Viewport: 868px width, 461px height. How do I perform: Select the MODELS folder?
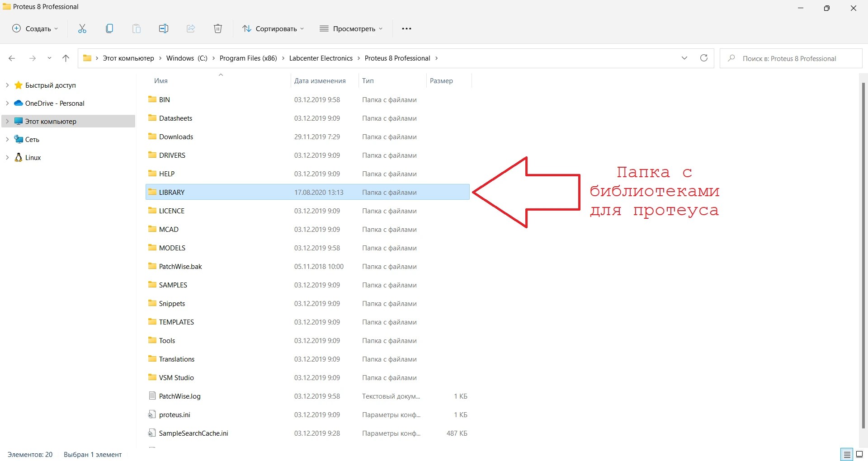click(172, 248)
